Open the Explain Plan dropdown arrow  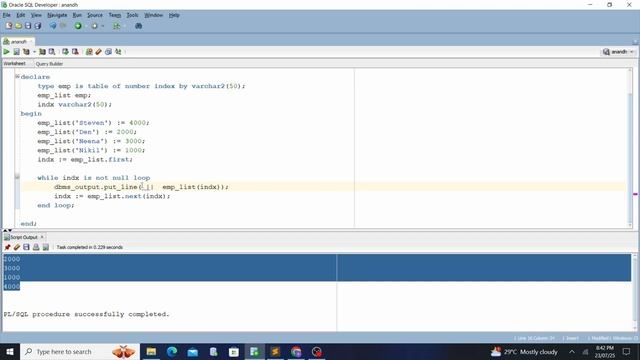point(34,52)
